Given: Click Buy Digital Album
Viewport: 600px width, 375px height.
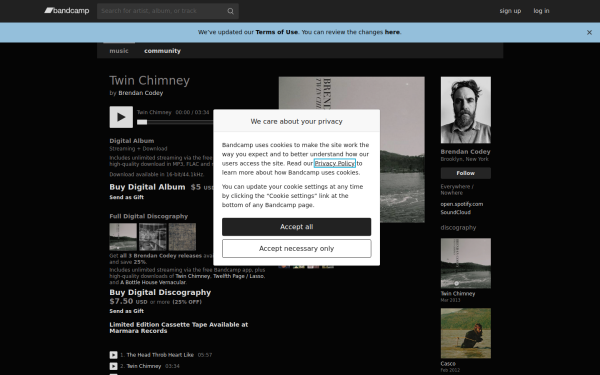Looking at the screenshot, I should click(147, 187).
